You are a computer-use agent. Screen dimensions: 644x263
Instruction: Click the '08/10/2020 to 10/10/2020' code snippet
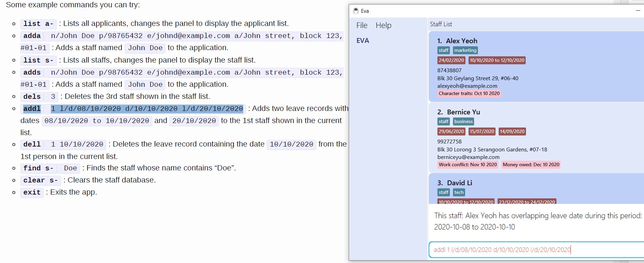(97, 121)
